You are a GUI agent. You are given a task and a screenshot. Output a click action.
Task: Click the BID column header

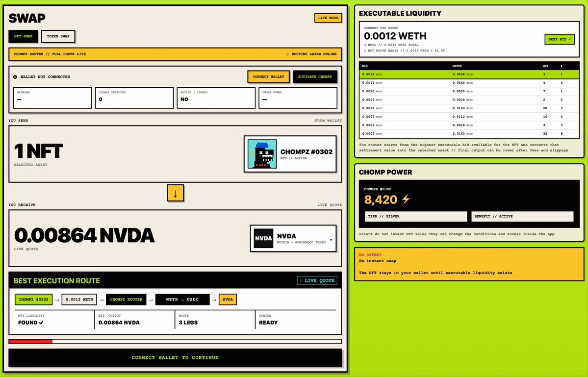pos(365,66)
